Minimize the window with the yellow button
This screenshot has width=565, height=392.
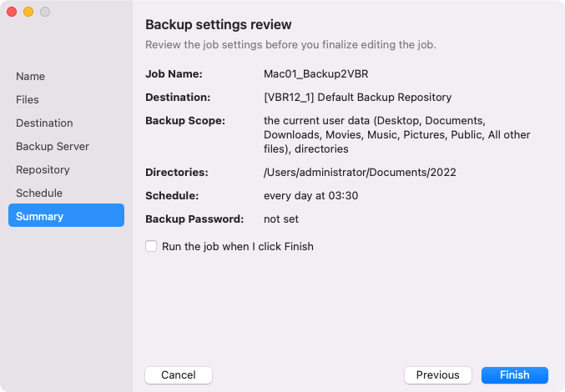[28, 12]
